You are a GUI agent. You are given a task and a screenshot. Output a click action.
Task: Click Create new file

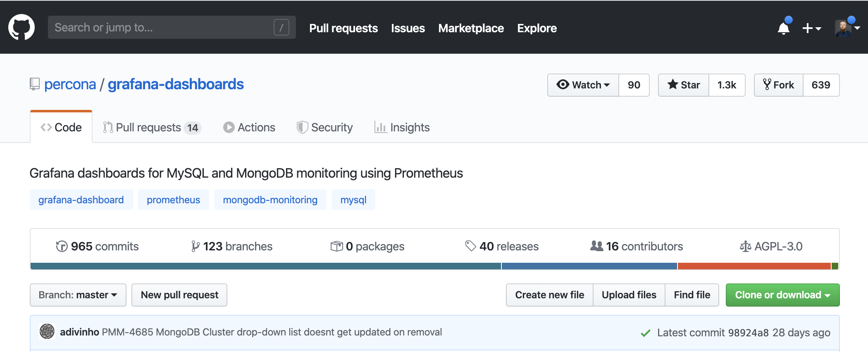550,295
